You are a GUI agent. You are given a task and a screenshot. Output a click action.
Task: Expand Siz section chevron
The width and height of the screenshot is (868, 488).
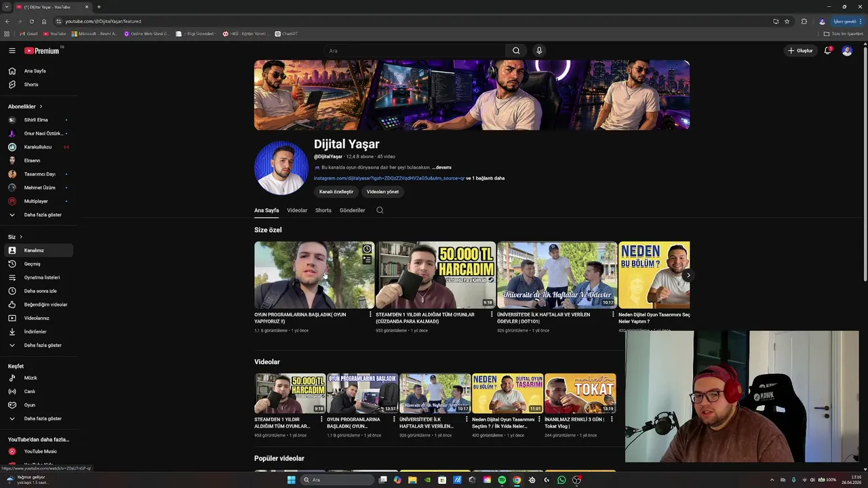[x=21, y=237]
